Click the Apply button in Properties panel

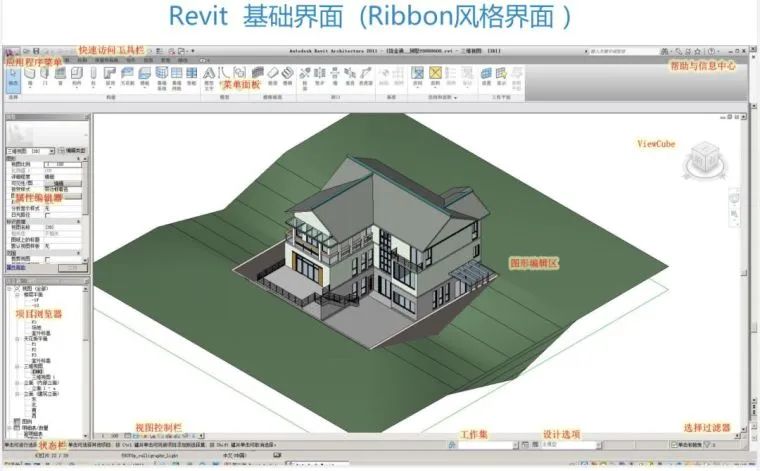(x=73, y=267)
